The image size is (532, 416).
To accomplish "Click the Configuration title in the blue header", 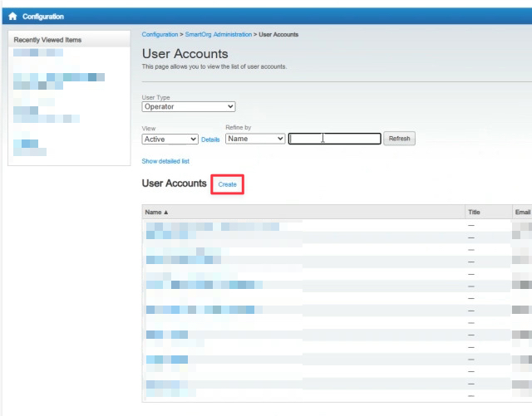I will pos(44,17).
